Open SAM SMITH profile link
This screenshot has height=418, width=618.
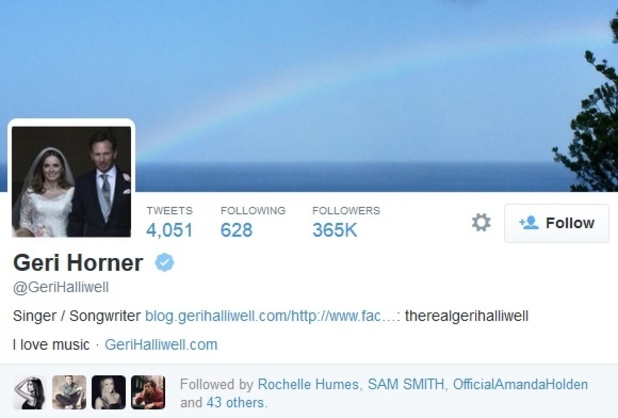(x=406, y=385)
